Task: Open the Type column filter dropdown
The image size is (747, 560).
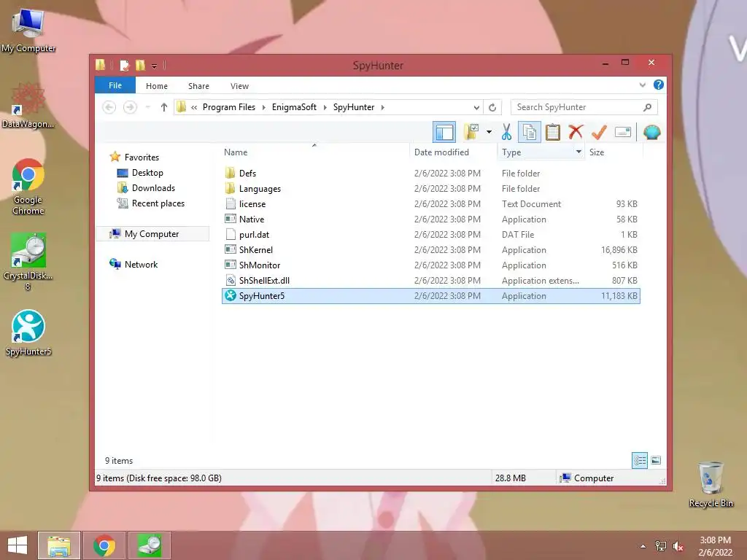Action: (578, 152)
